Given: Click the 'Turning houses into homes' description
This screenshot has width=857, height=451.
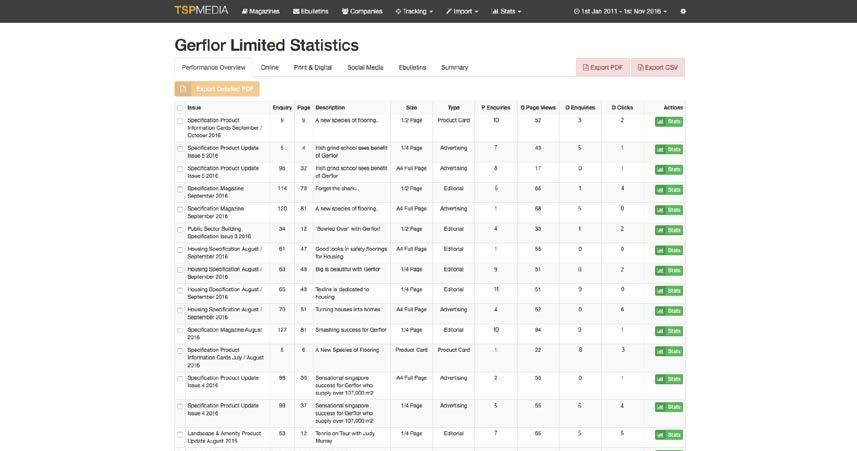Looking at the screenshot, I should tap(348, 309).
